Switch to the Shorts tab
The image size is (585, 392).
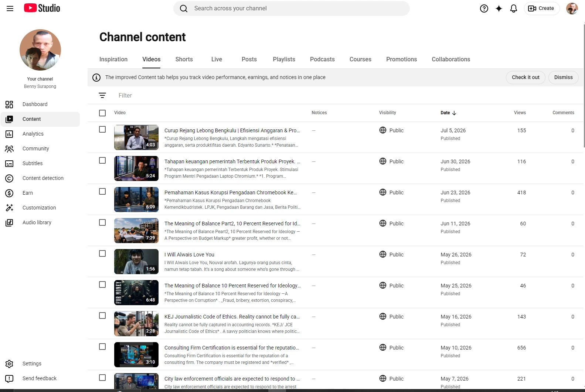pyautogui.click(x=184, y=59)
